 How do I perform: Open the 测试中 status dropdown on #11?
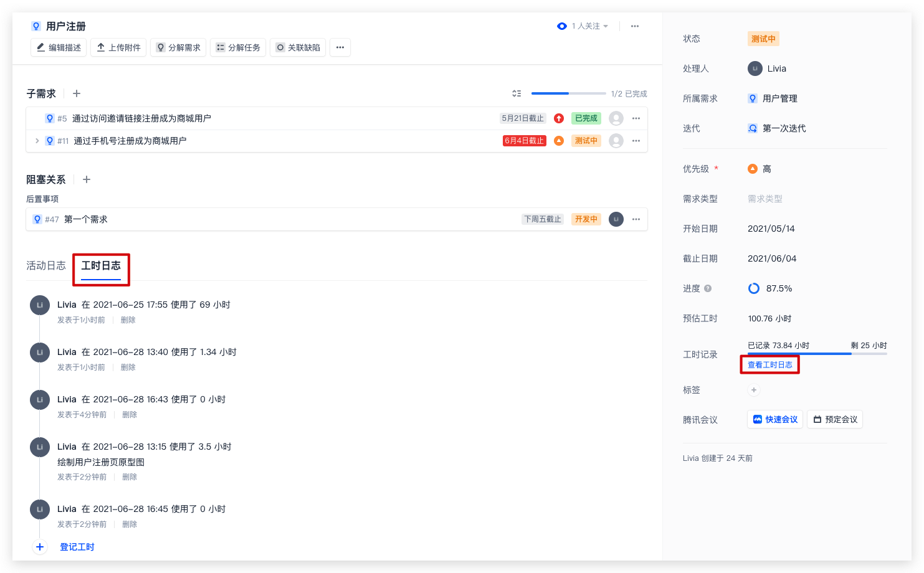click(x=586, y=141)
